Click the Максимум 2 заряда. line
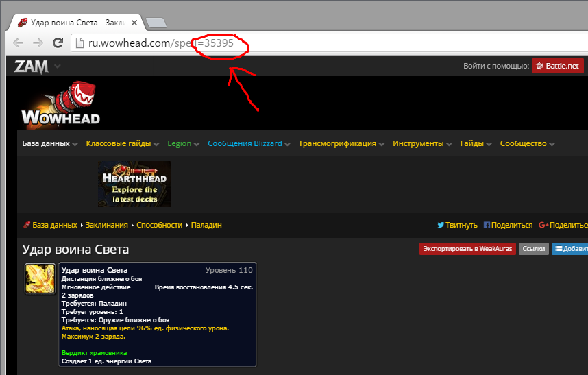Viewport: 588px width, 375px height. point(93,337)
